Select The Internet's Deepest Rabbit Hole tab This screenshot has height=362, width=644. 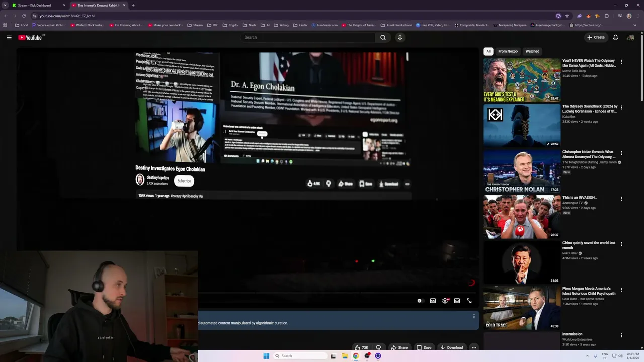tap(99, 5)
